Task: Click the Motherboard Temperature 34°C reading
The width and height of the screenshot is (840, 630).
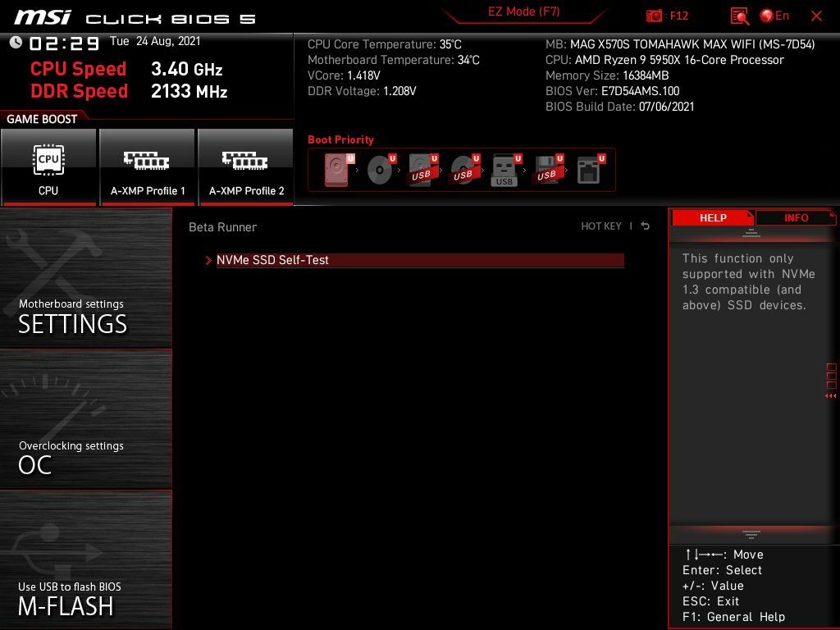Action: click(x=394, y=60)
